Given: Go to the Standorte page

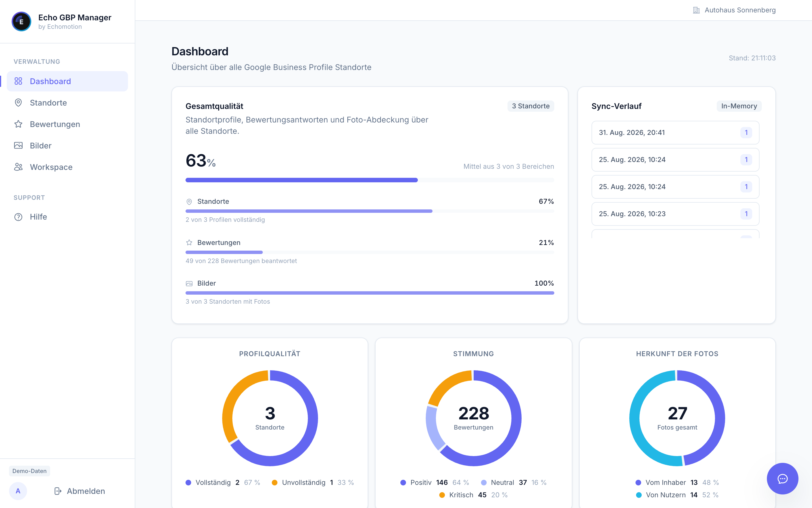Looking at the screenshot, I should tap(67, 103).
